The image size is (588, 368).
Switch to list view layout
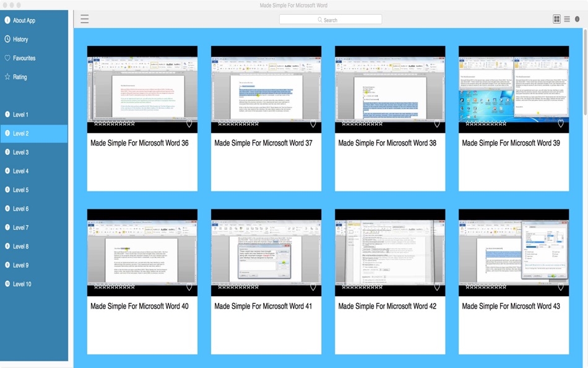[x=567, y=19]
